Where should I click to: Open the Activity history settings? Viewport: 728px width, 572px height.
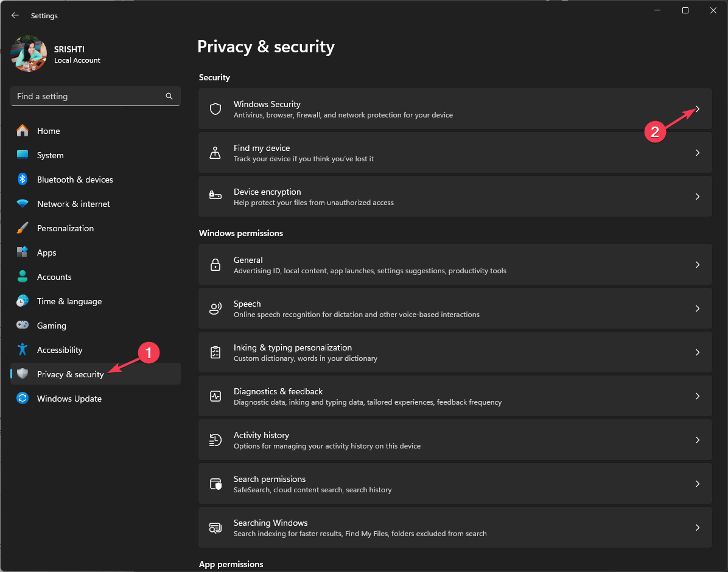pyautogui.click(x=455, y=440)
